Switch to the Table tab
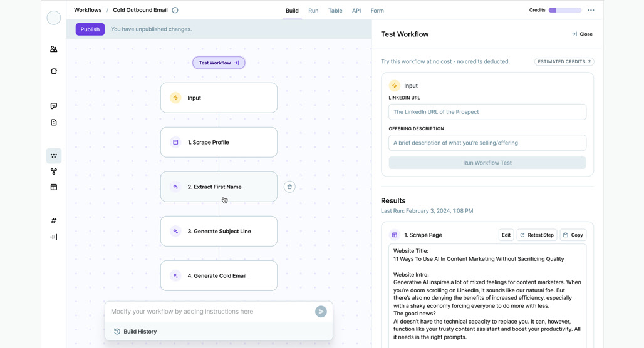The width and height of the screenshot is (644, 348). [x=335, y=11]
